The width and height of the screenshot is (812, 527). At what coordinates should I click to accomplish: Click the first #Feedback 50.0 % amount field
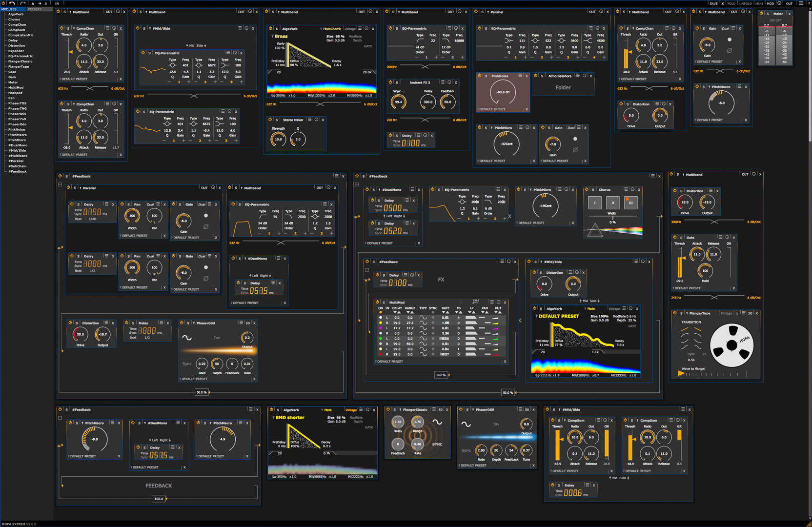[201, 392]
